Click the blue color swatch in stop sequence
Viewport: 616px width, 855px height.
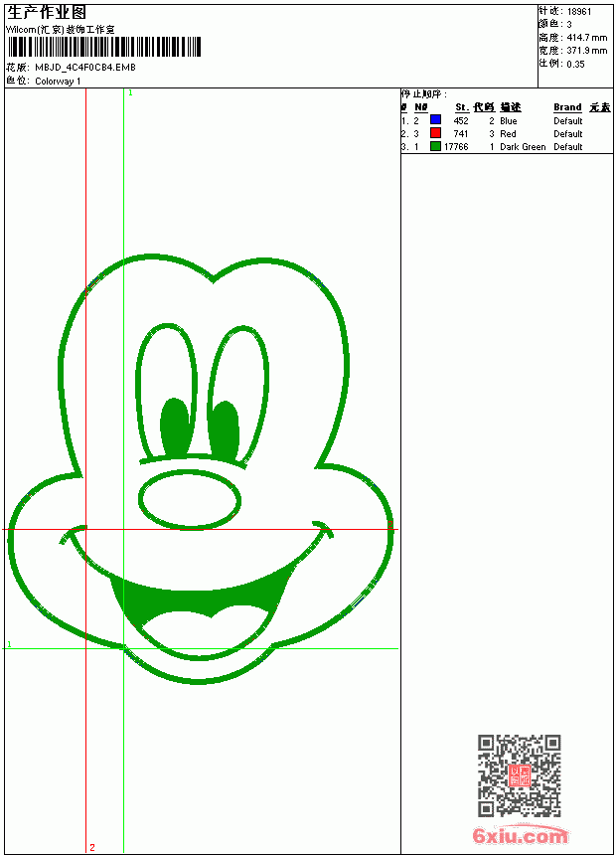tap(435, 119)
